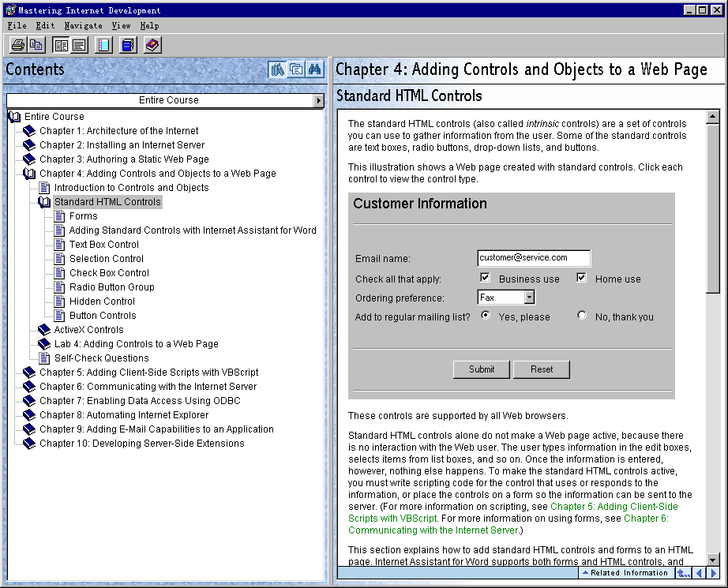Click the book icon beside Chapter 7
Viewport: 728px width, 588px height.
pos(29,401)
